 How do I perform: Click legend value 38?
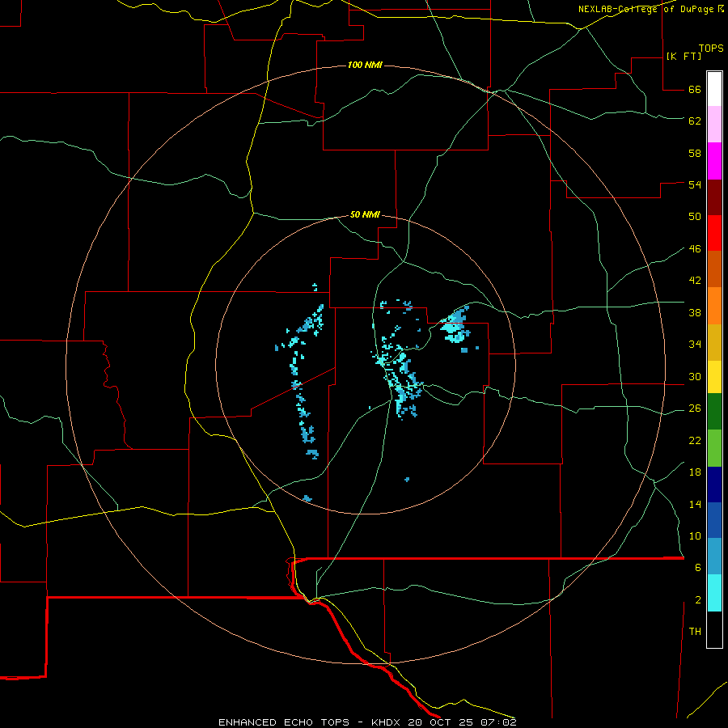(x=695, y=312)
